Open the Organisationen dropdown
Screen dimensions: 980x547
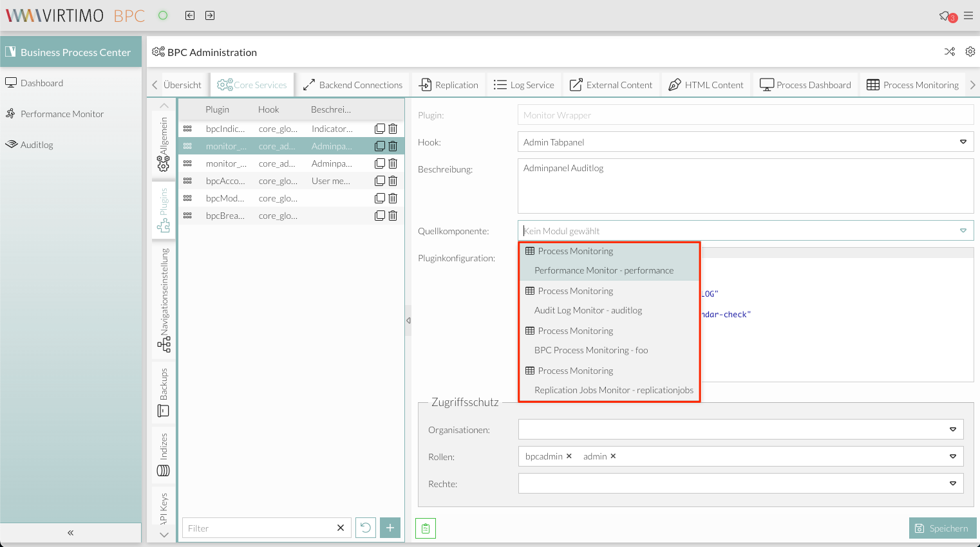(x=953, y=429)
